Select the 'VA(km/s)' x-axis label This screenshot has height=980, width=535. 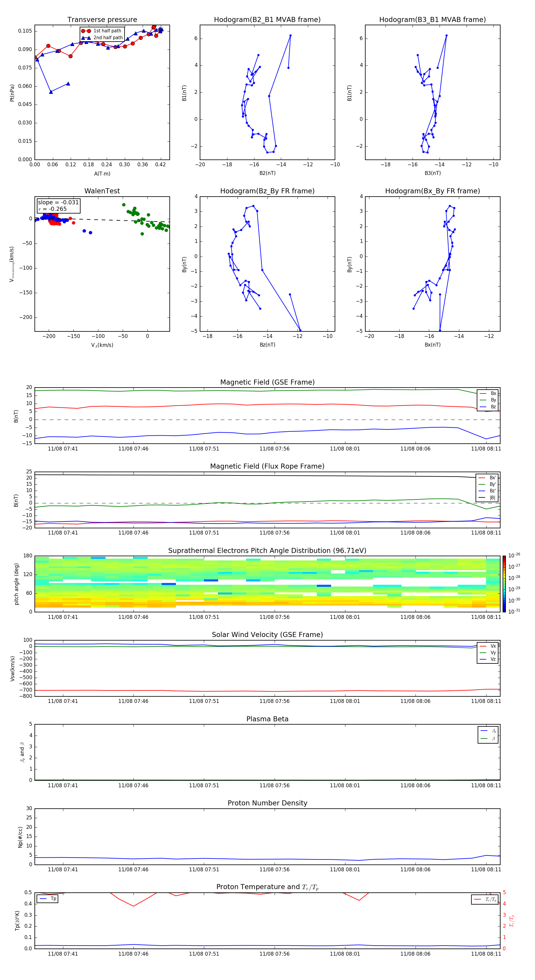(x=102, y=345)
